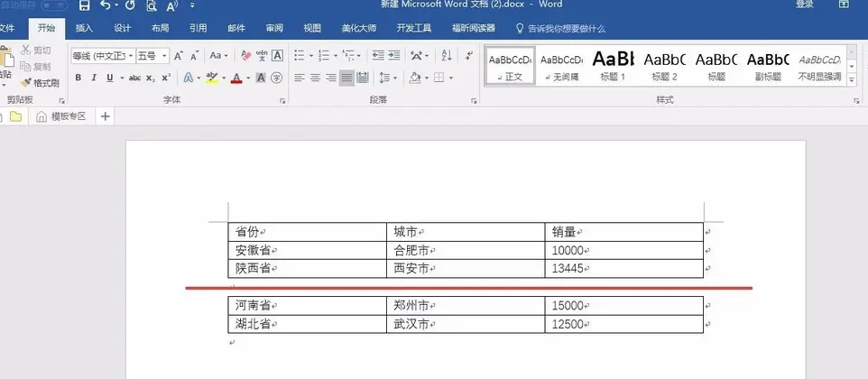This screenshot has width=868, height=379.
Task: Click the Justify alignment icon
Action: click(x=346, y=78)
